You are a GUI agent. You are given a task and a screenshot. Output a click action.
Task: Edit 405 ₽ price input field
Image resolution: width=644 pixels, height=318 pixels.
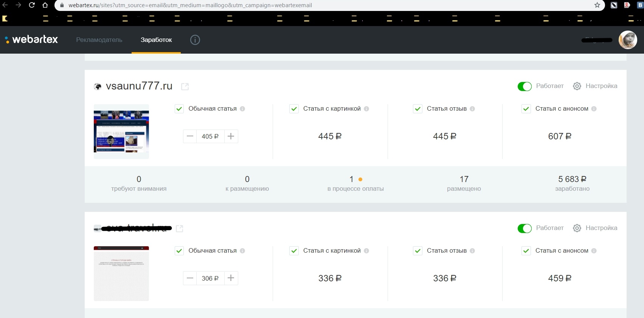tap(210, 136)
